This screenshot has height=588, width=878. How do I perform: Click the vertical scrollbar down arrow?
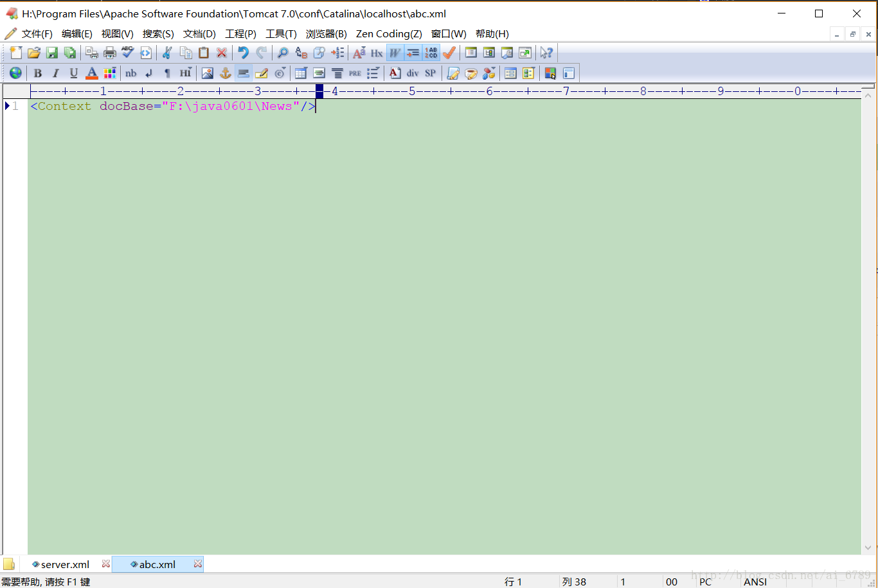(868, 548)
